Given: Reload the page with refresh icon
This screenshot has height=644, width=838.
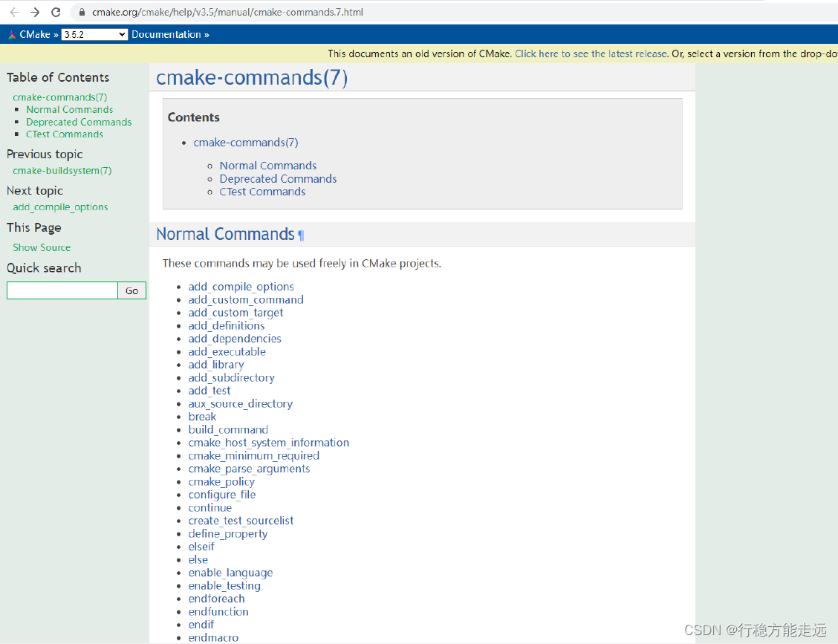Looking at the screenshot, I should coord(56,12).
